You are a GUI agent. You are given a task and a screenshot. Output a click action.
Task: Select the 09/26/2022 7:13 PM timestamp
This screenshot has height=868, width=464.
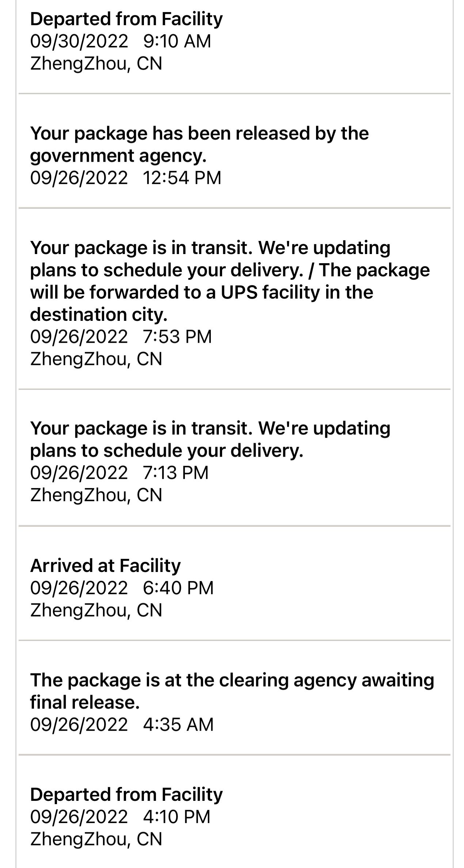click(119, 473)
